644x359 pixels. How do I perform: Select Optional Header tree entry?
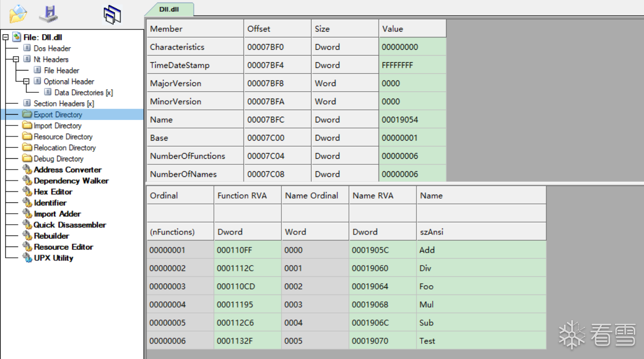(x=69, y=81)
